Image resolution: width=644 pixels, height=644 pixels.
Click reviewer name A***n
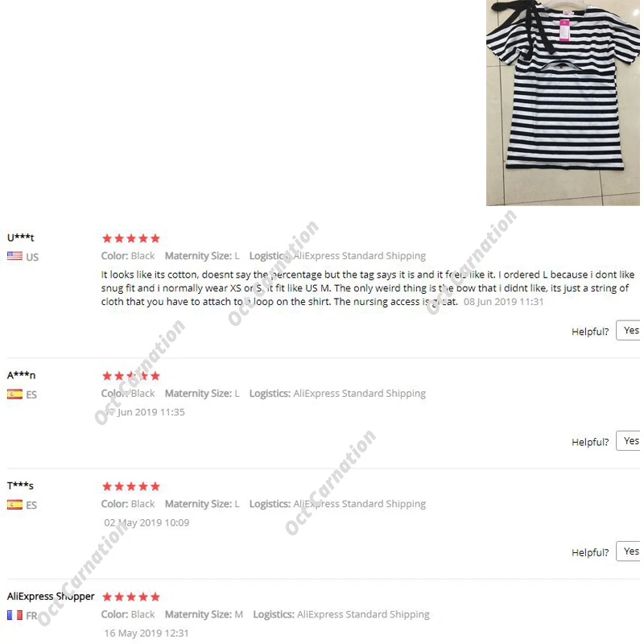[22, 375]
